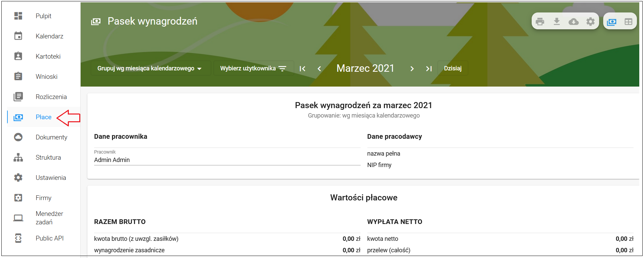Switch to payslip view toggle icon

[x=611, y=22]
